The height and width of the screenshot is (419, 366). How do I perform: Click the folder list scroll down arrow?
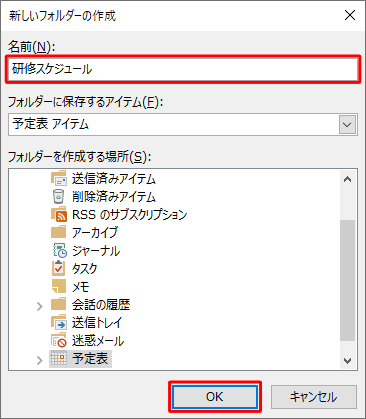[x=348, y=360]
